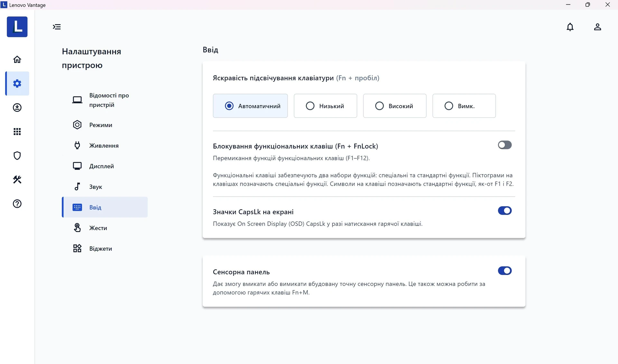Open the Віджети settings section

tap(105, 248)
